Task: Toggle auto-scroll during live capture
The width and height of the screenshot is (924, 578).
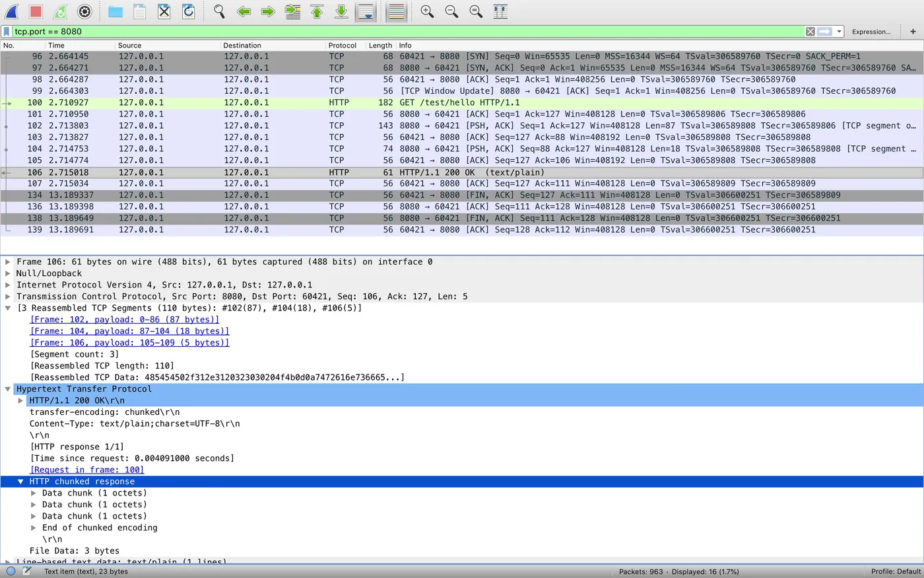Action: coord(366,11)
